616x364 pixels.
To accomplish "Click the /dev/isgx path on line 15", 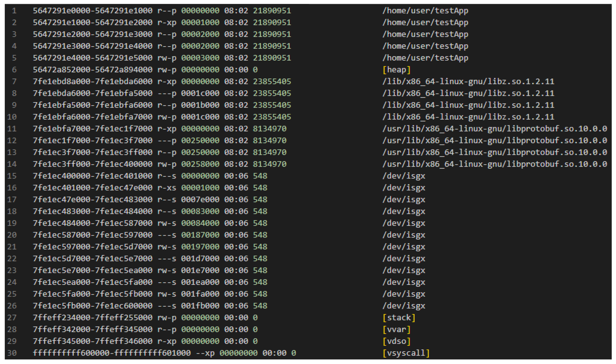I will (404, 176).
